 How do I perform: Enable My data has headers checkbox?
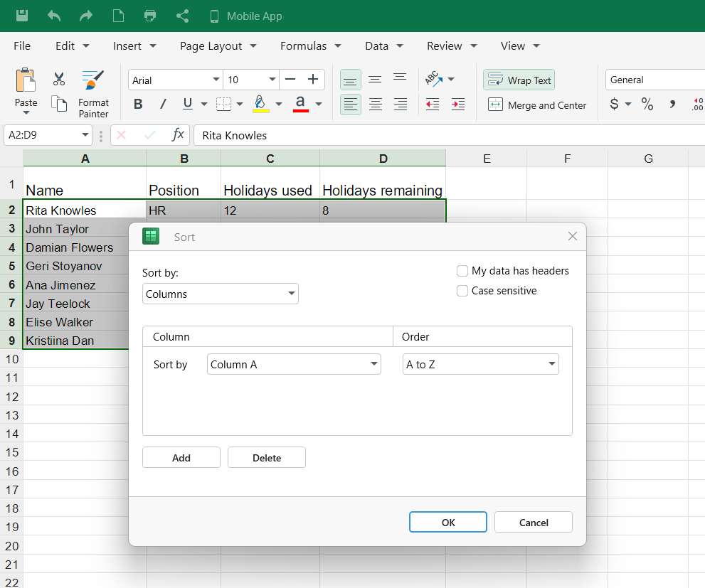462,271
